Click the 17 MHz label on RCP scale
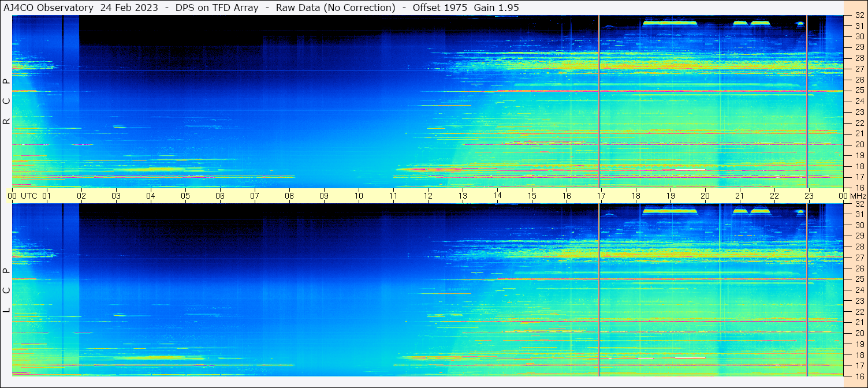The height and width of the screenshot is (388, 868). point(859,177)
